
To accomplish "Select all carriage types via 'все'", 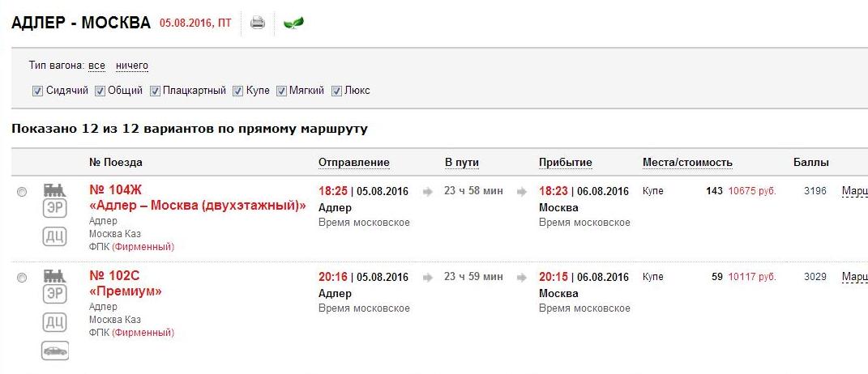I will 96,66.
